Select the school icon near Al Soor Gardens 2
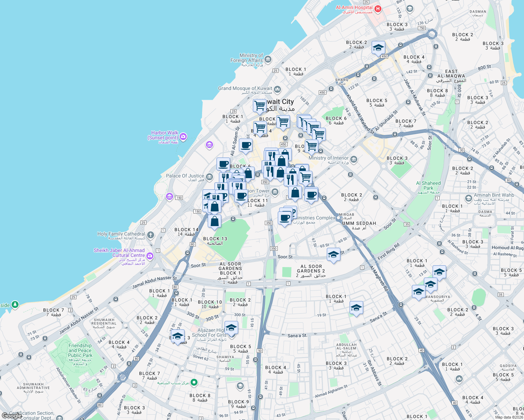 [x=333, y=254]
